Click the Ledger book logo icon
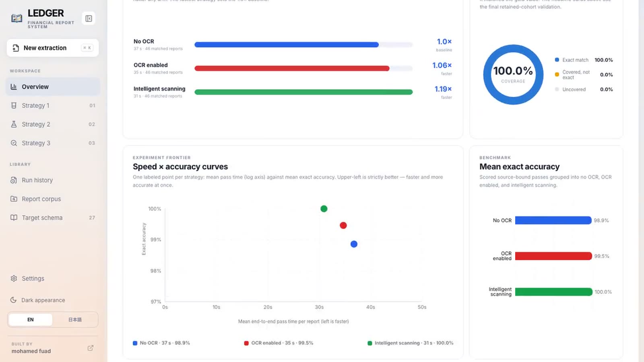The width and height of the screenshot is (644, 362). (x=17, y=18)
